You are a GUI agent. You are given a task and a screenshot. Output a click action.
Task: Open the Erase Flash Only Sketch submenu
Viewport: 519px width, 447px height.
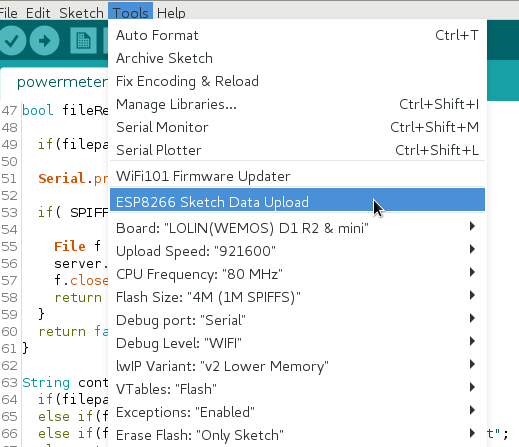coord(297,435)
